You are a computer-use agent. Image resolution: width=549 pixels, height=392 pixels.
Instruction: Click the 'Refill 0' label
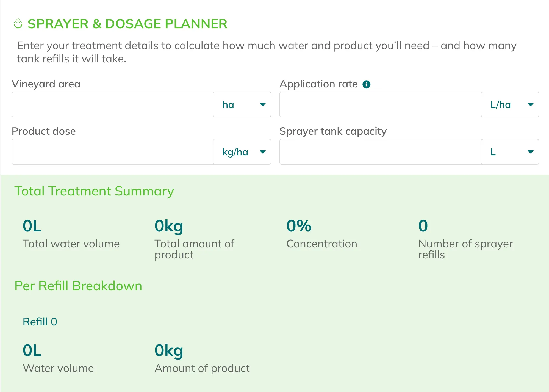point(40,322)
